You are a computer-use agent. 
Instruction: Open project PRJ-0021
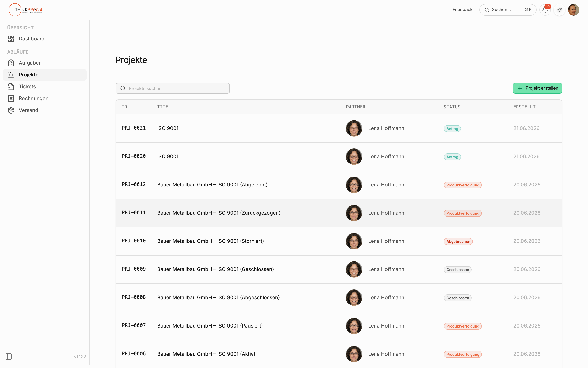pyautogui.click(x=339, y=128)
